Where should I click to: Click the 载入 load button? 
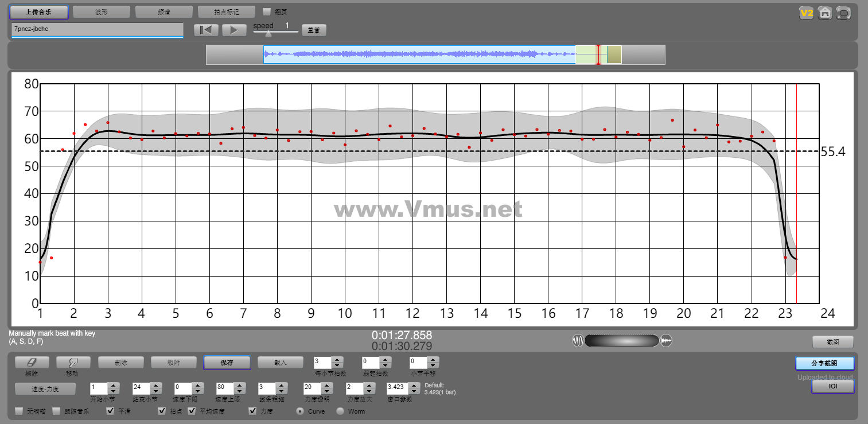[280, 363]
